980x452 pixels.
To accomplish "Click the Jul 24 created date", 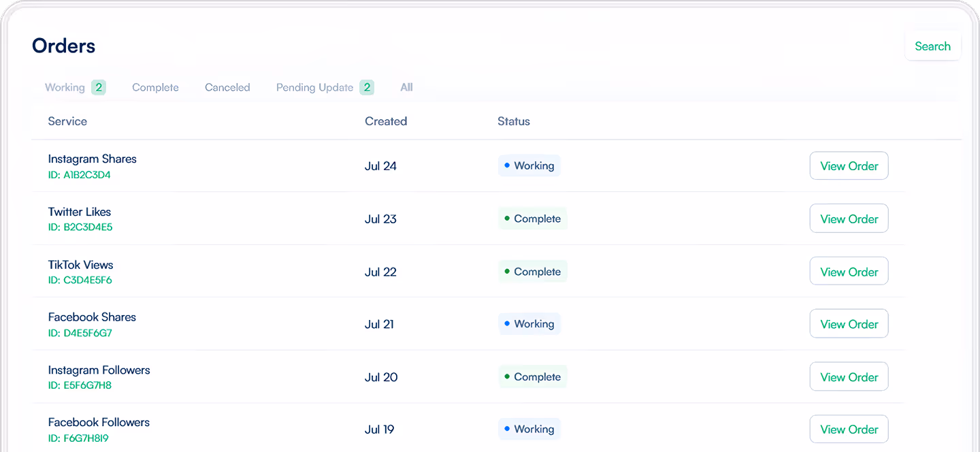I will tap(380, 166).
